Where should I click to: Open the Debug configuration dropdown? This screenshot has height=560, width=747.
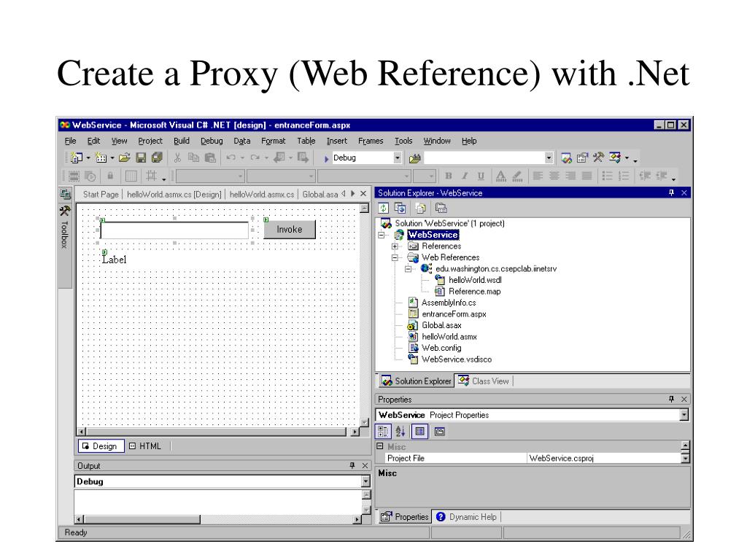coord(398,157)
